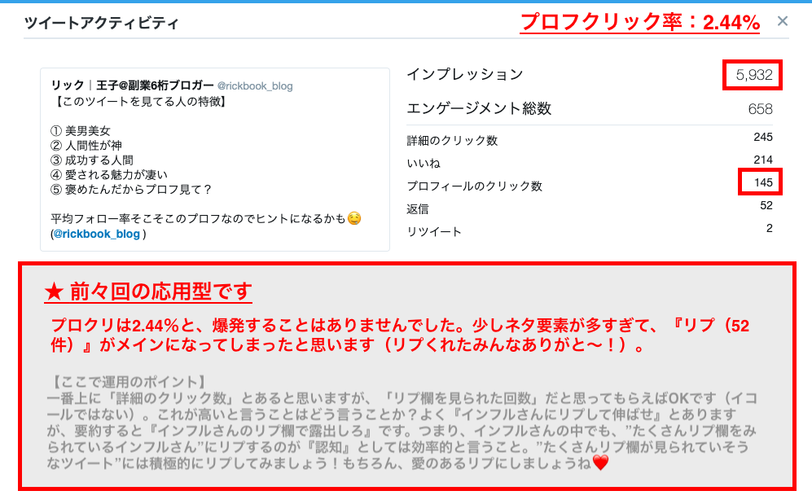Viewport: 812px width, 504px height.
Task: Select the impressions value 5,932
Action: click(754, 75)
